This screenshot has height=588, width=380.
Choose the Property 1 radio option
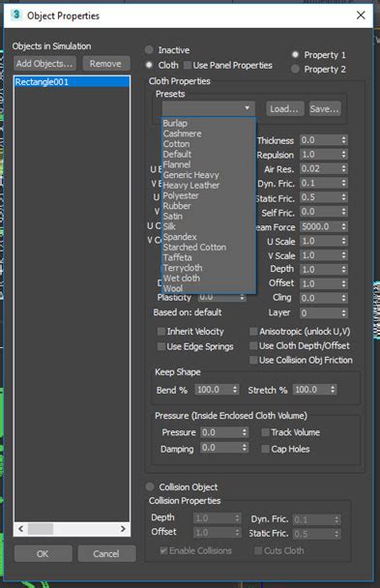[295, 55]
